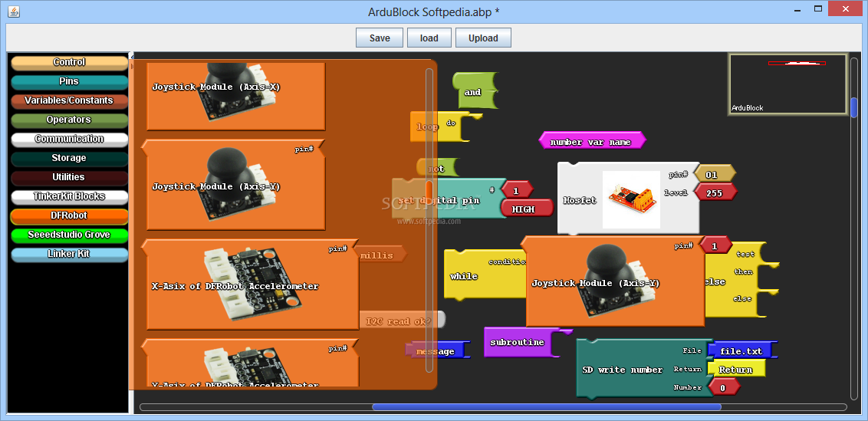Select X-Asix of DFRobot Accelerometer block with image
Viewport: 868px width, 421px height.
250,285
